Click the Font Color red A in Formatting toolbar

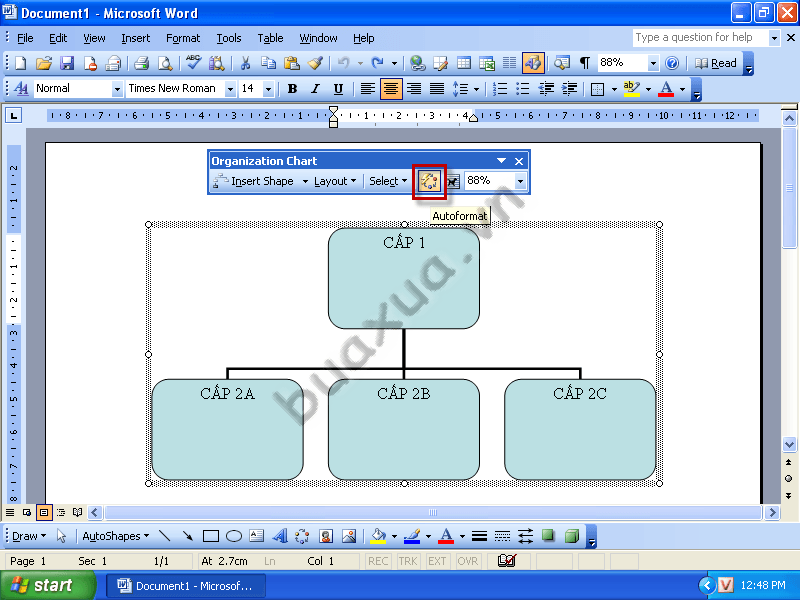point(666,89)
